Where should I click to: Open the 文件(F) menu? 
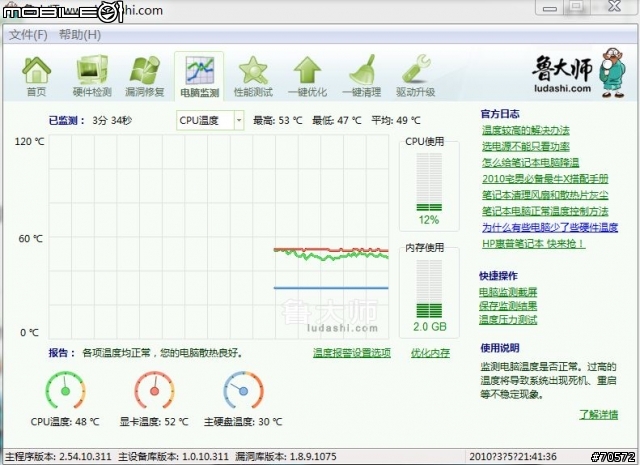coord(28,35)
